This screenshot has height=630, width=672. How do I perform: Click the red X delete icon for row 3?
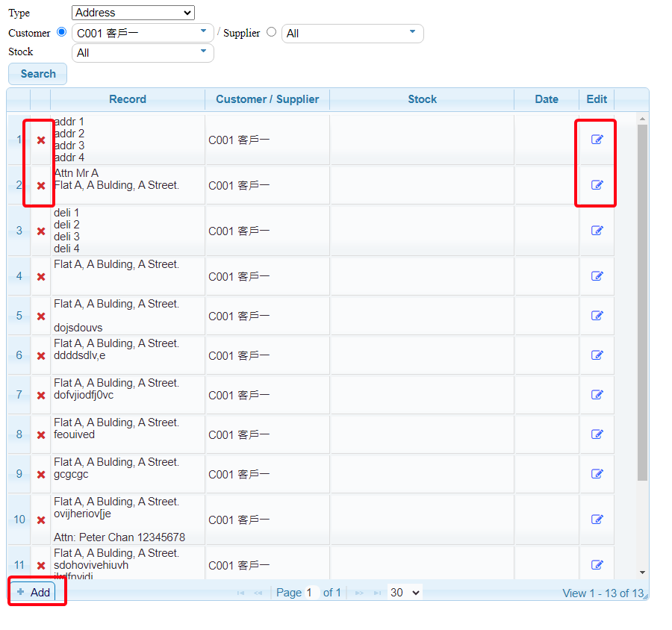pyautogui.click(x=41, y=231)
